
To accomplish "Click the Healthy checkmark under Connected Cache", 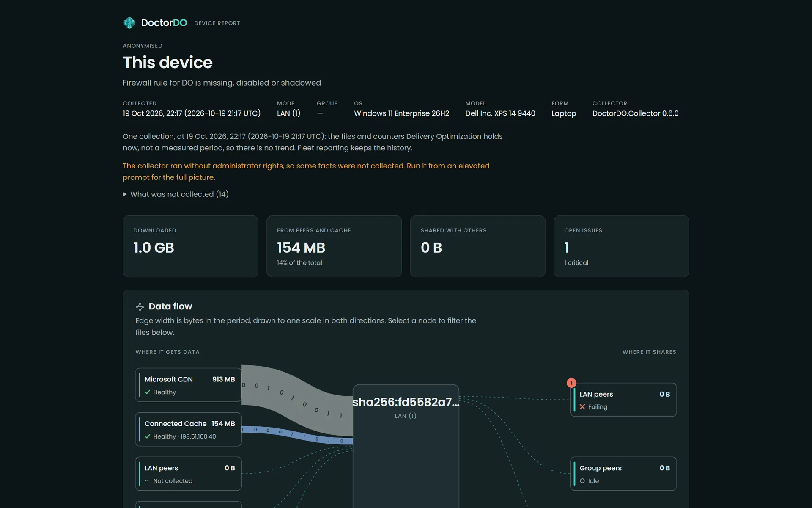I will [148, 436].
